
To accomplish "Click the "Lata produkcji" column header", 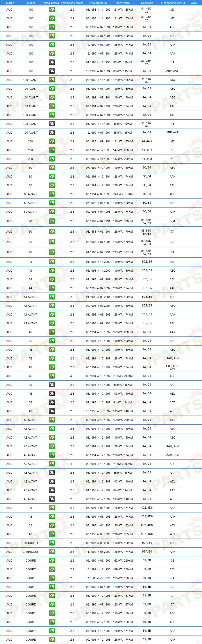I will tap(98, 3).
